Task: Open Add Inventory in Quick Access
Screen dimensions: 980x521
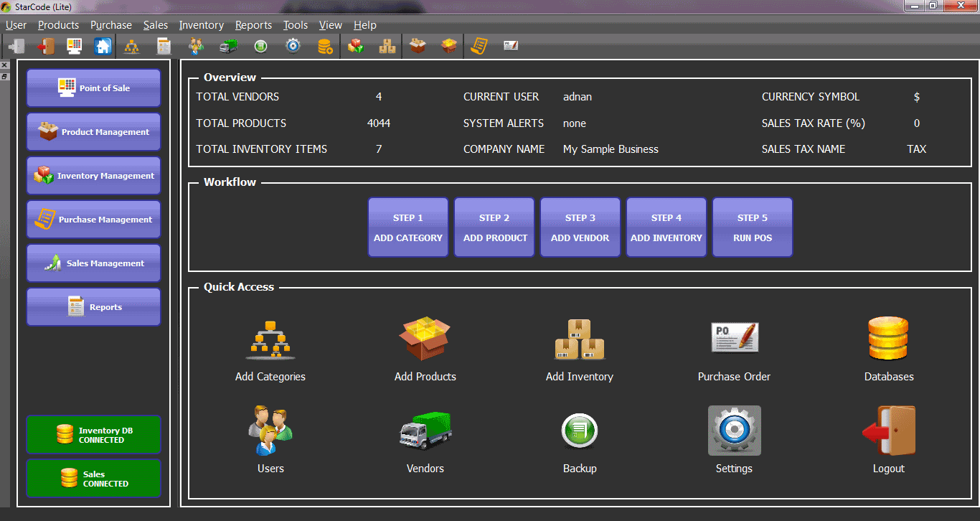Action: (x=580, y=351)
